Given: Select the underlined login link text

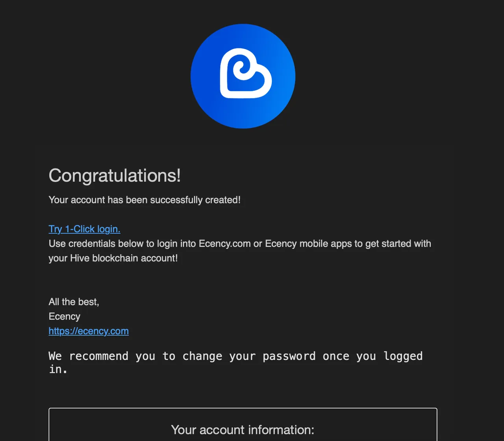Looking at the screenshot, I should tap(84, 229).
